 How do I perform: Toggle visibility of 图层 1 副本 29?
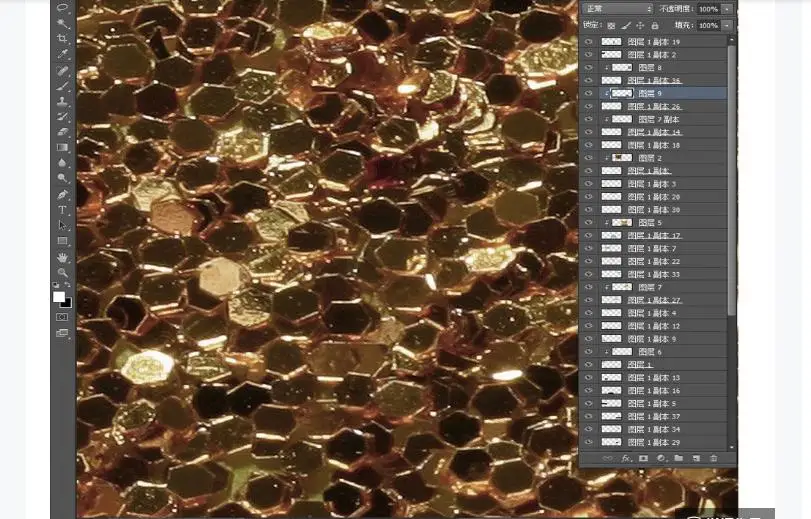click(x=589, y=442)
